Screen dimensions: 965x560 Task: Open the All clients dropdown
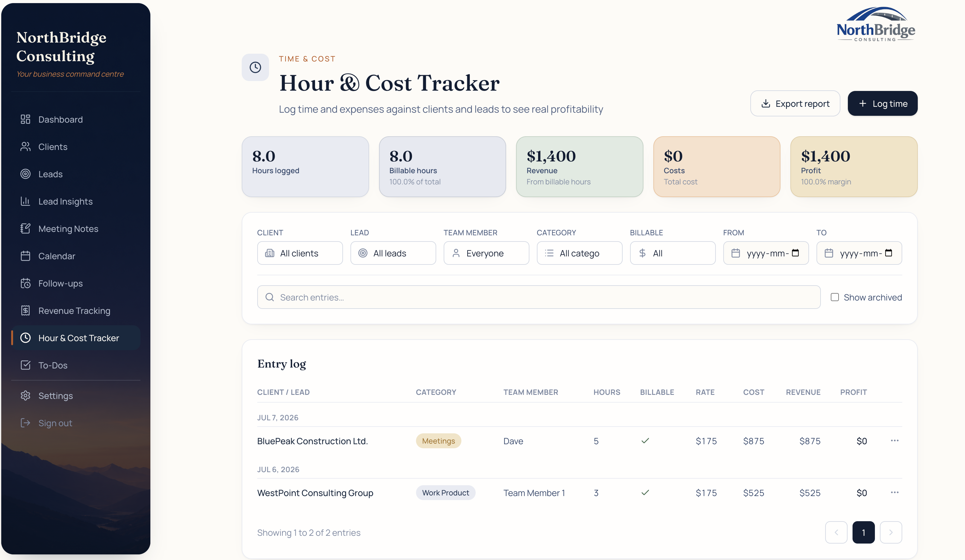300,253
